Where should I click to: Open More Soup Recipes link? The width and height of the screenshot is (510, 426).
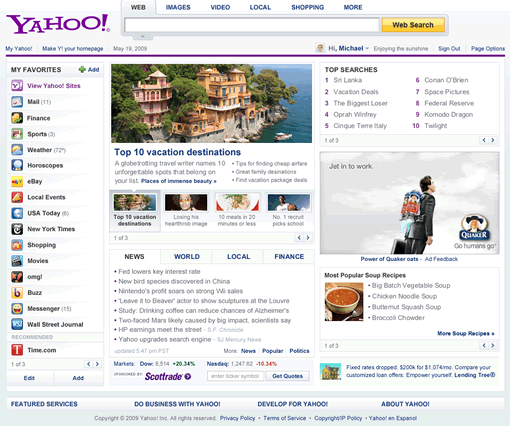click(466, 333)
